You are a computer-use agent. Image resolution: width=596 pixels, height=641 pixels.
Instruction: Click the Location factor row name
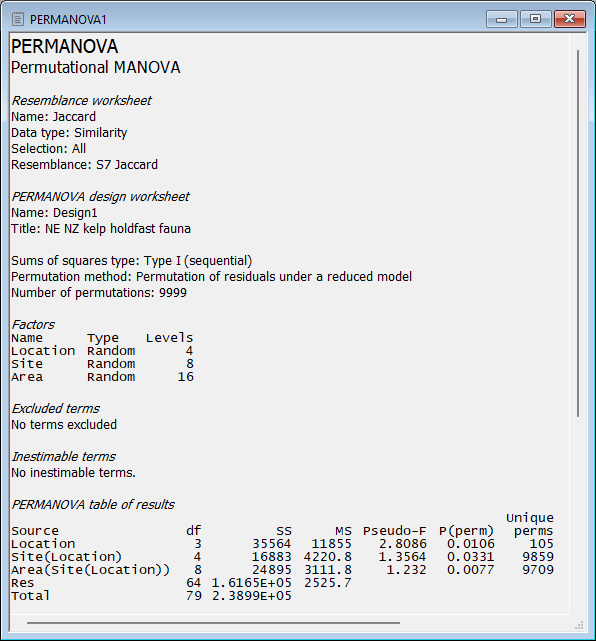tap(43, 351)
